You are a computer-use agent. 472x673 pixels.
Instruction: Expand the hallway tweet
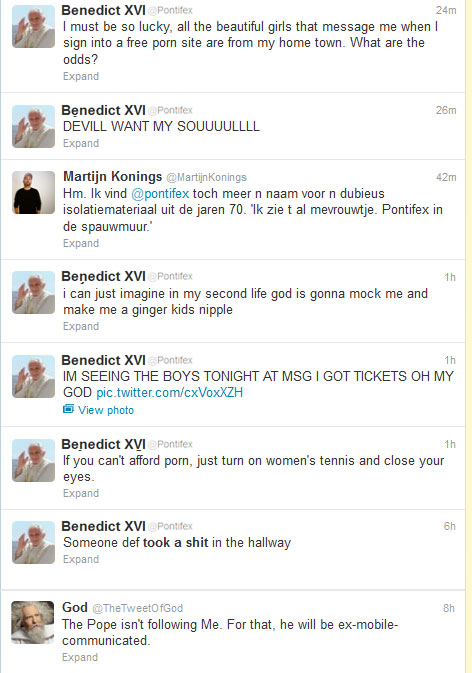click(x=81, y=560)
